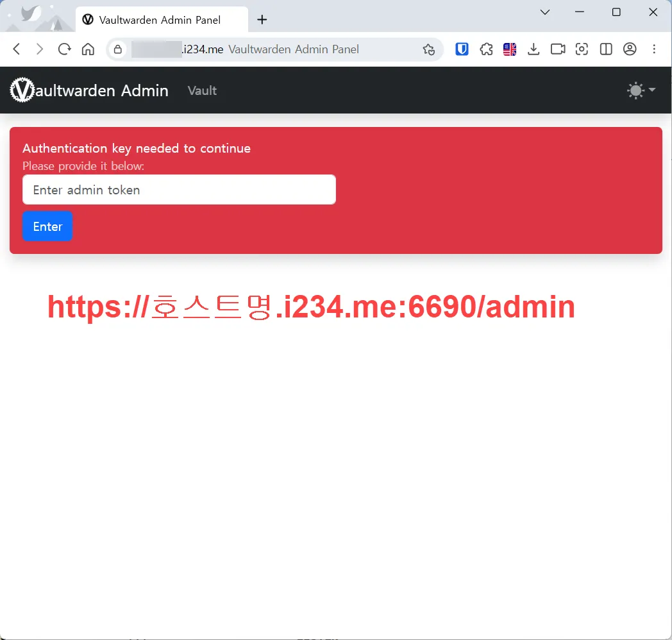This screenshot has height=640, width=672.
Task: Open the browser profile menu
Action: 630,49
